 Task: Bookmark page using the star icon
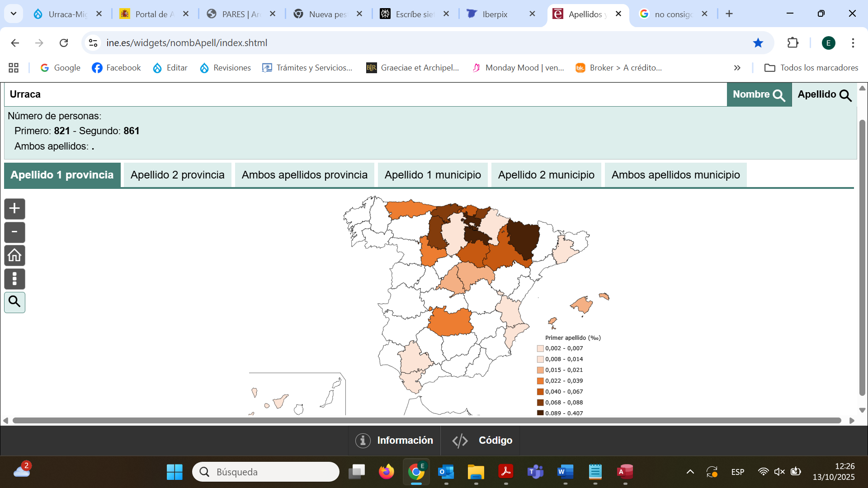click(758, 43)
